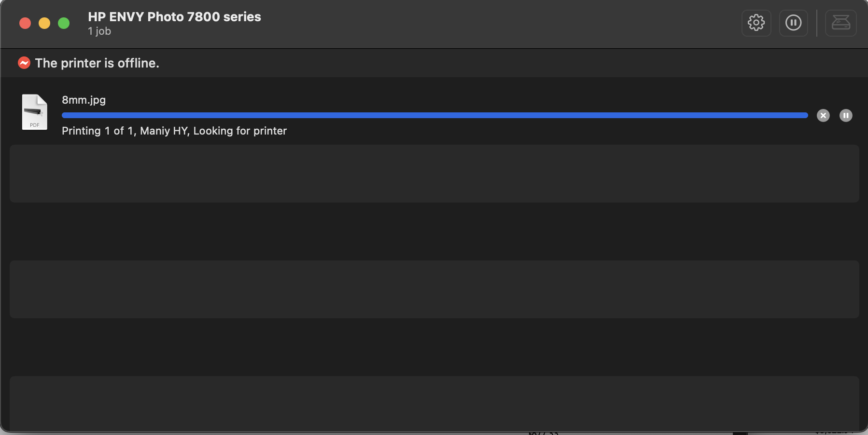Click the PDF document icon for 8mm.jpg
868x435 pixels.
(x=35, y=112)
